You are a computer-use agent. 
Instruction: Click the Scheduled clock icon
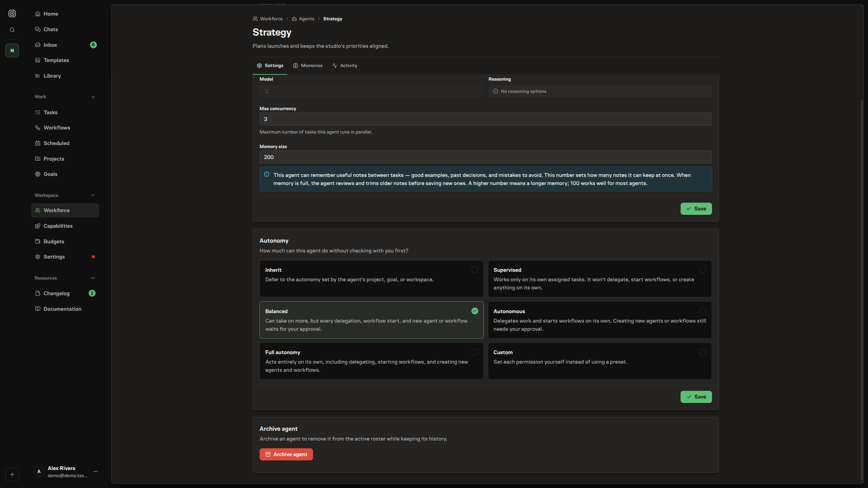pyautogui.click(x=38, y=143)
